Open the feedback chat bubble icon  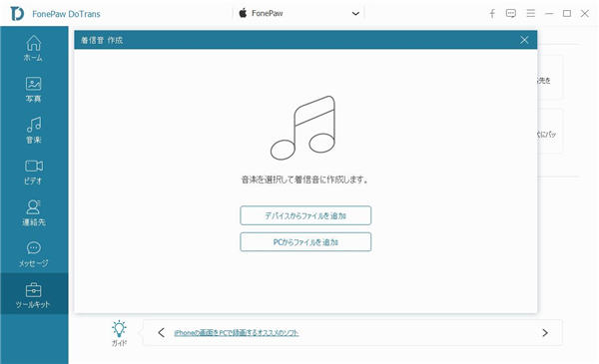tap(511, 14)
